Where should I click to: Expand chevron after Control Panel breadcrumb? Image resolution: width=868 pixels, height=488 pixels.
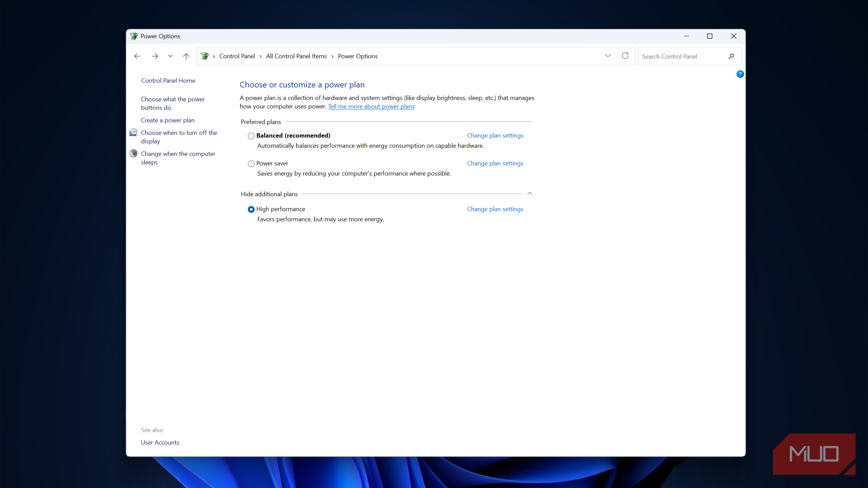coord(260,57)
